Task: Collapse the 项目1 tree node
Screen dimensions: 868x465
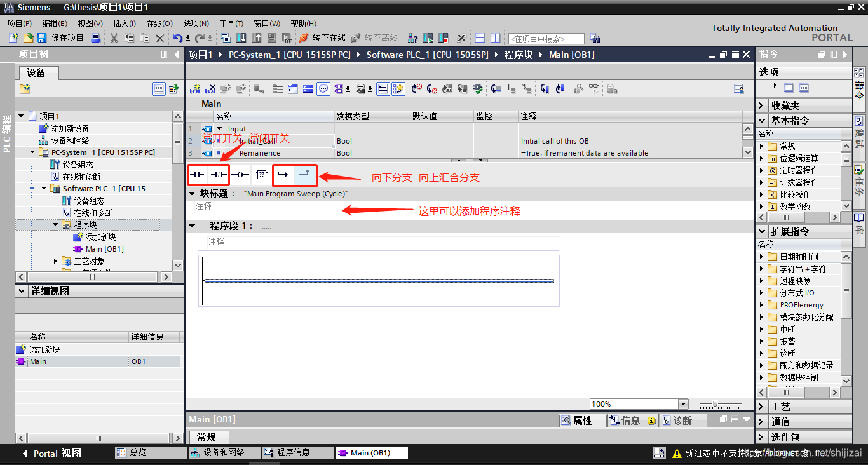Action: point(21,116)
